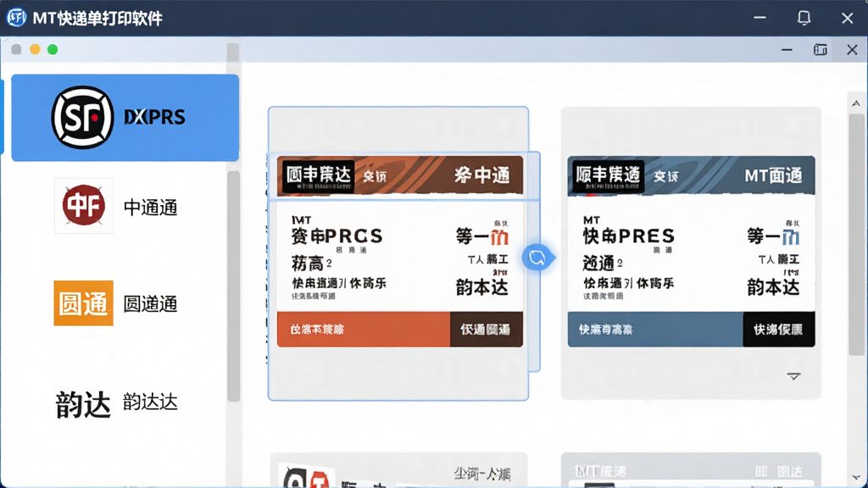Expand the triangle dropdown under the blue template
The image size is (868, 488).
click(x=793, y=376)
